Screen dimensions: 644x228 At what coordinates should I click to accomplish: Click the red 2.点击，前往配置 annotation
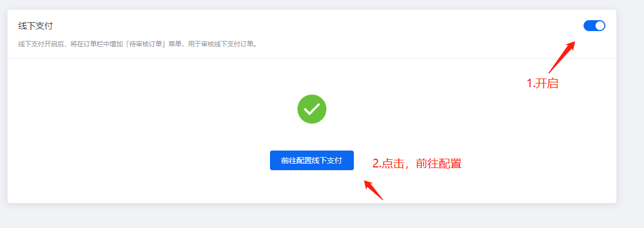pyautogui.click(x=417, y=164)
